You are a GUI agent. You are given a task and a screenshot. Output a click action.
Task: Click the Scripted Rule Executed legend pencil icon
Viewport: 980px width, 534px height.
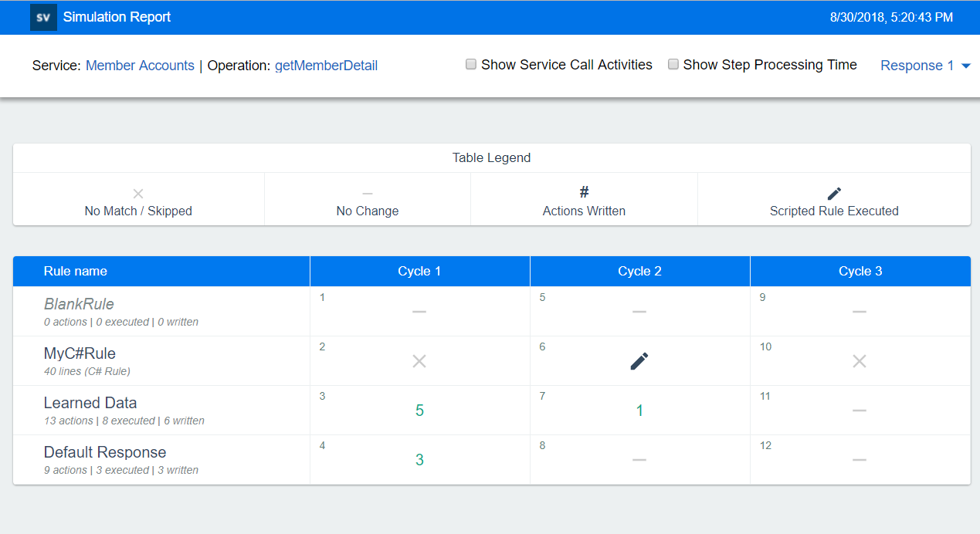(x=834, y=194)
